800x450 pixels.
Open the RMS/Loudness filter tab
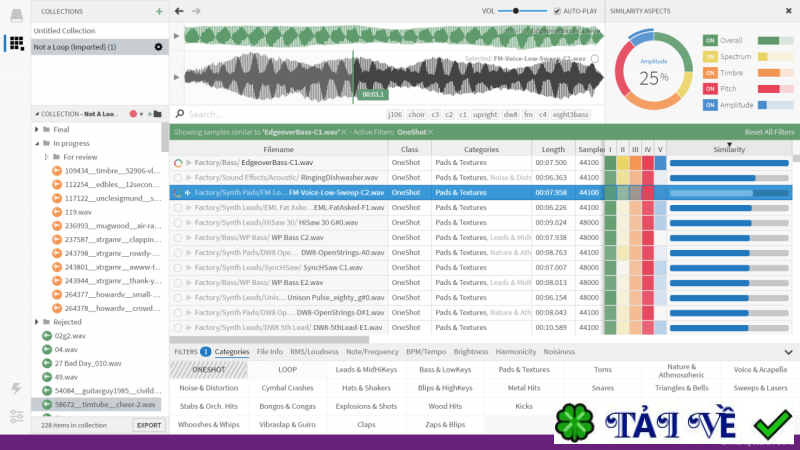[x=312, y=352]
